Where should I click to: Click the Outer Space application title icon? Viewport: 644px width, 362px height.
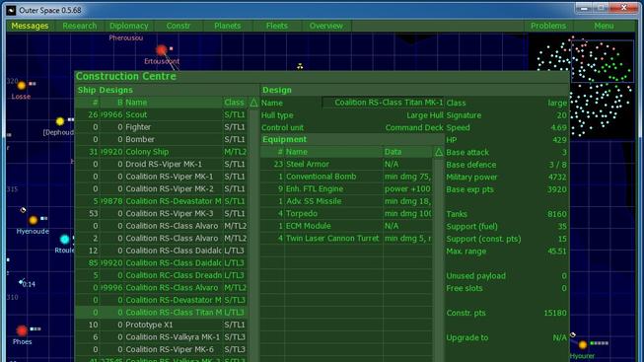click(x=12, y=10)
